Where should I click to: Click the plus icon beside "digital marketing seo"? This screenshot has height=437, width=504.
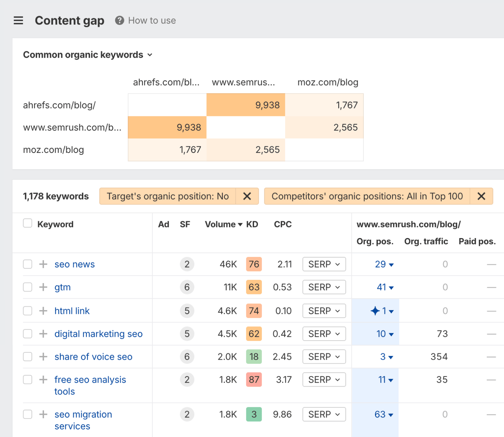click(43, 334)
